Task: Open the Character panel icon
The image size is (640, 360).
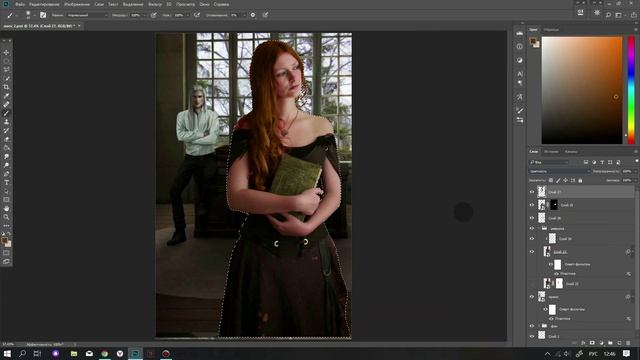Action: coord(520,74)
